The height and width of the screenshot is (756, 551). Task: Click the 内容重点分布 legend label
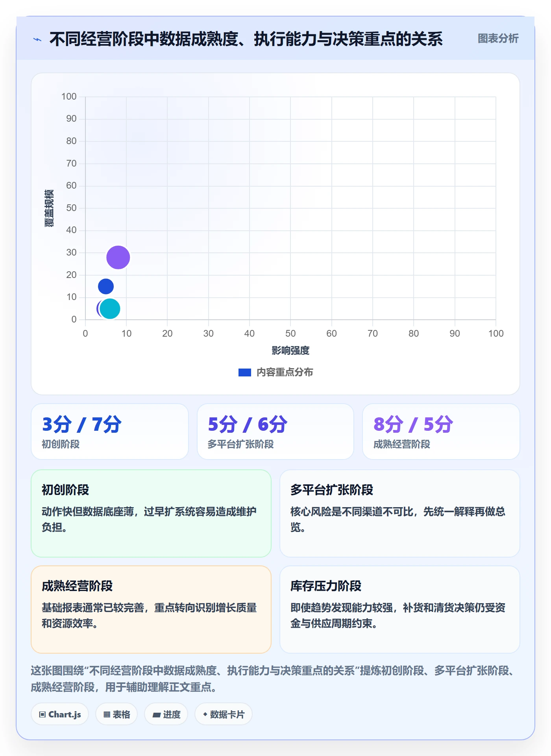[x=285, y=372]
